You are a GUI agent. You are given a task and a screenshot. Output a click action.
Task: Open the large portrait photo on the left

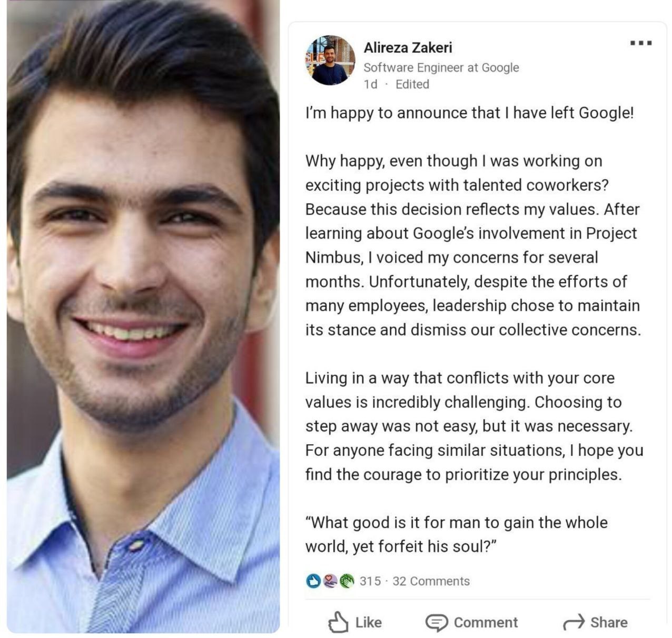143,316
